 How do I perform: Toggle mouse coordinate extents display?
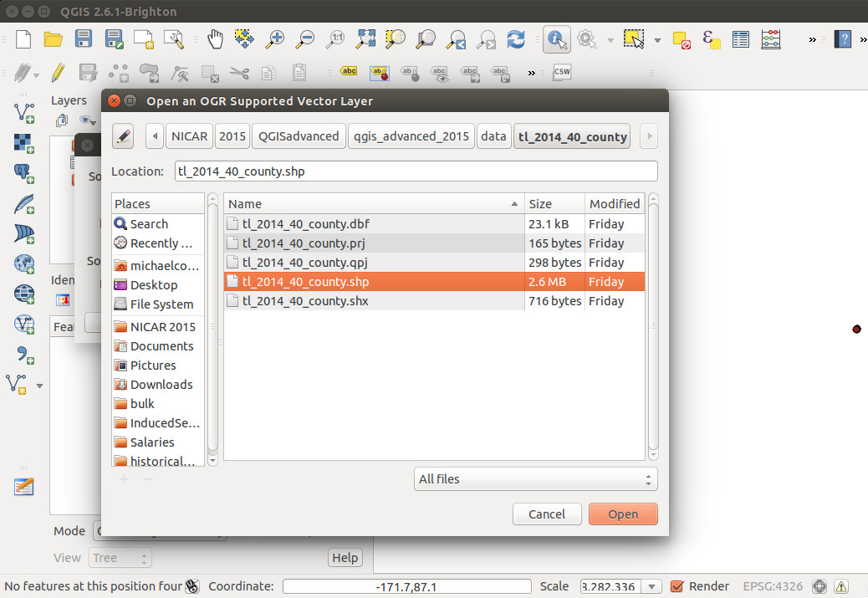tap(192, 585)
